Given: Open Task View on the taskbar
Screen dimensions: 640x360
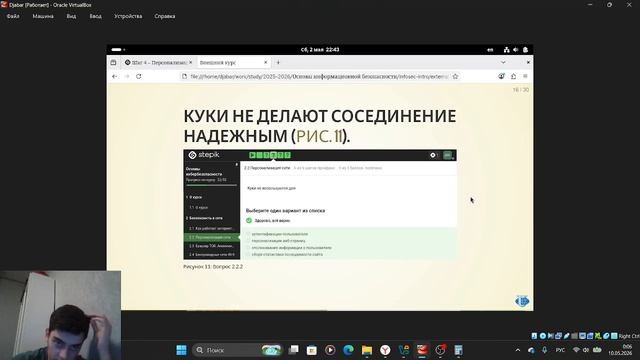Looking at the screenshot, I should [293, 350].
